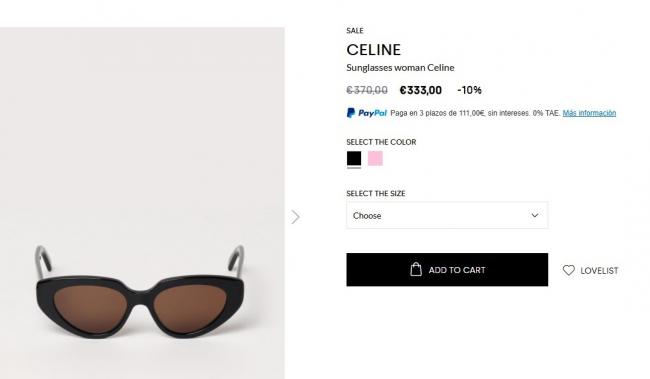Screen dimensions: 650x379
Task: Click the next image chevron arrow
Action: click(x=295, y=217)
